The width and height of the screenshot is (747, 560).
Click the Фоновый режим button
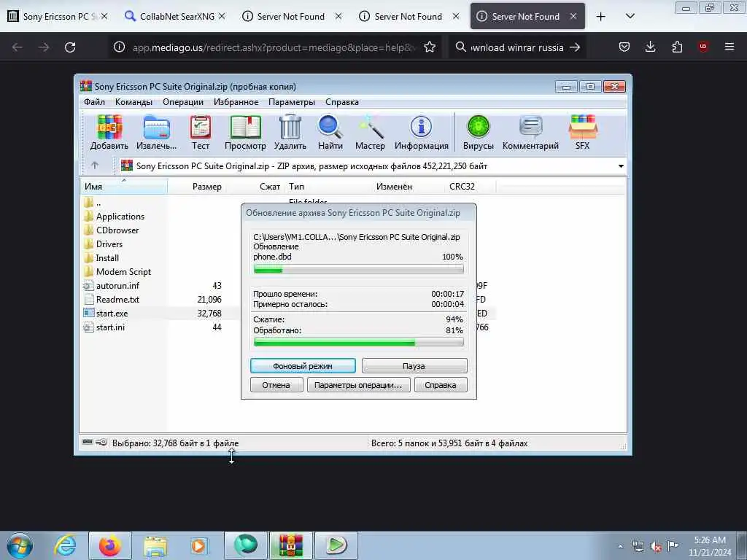(x=303, y=366)
